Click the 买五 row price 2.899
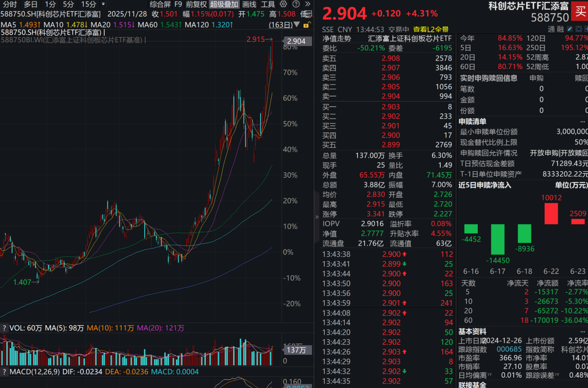 tap(391, 145)
